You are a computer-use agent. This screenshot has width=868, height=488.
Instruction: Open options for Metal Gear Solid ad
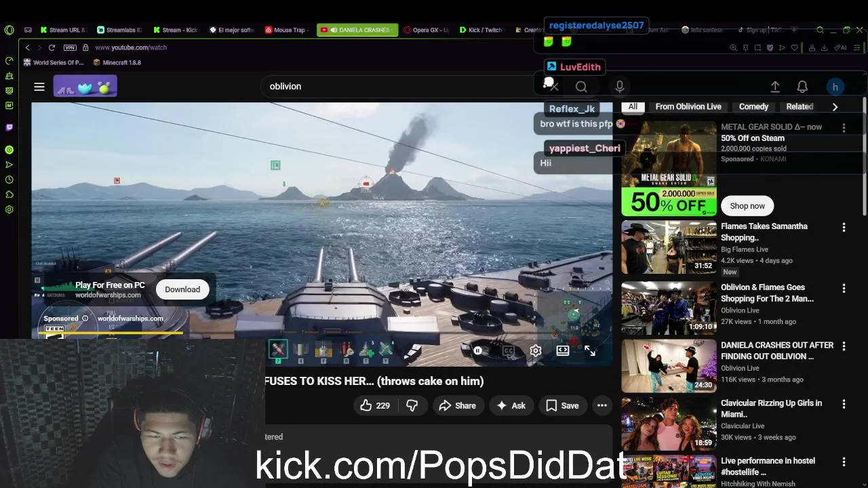pos(844,127)
